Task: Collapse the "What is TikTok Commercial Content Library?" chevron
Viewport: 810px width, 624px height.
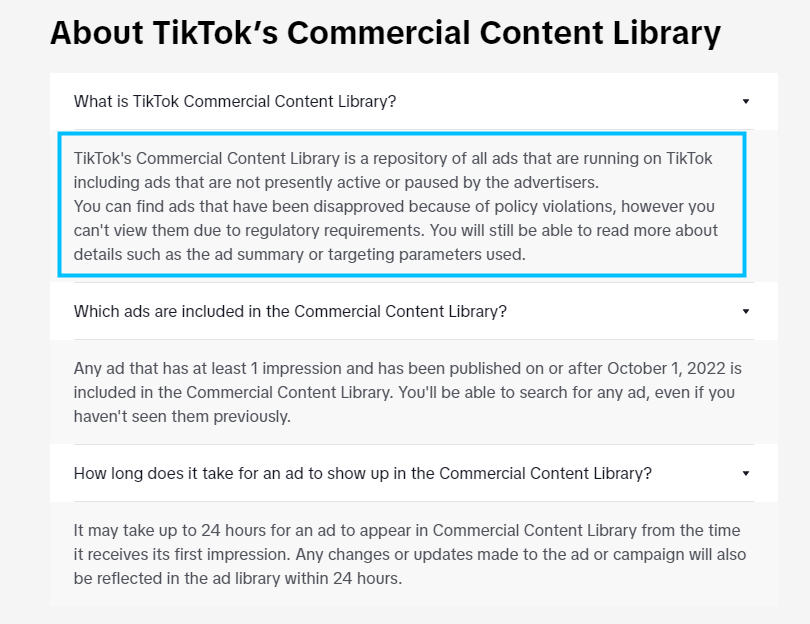Action: pos(745,101)
